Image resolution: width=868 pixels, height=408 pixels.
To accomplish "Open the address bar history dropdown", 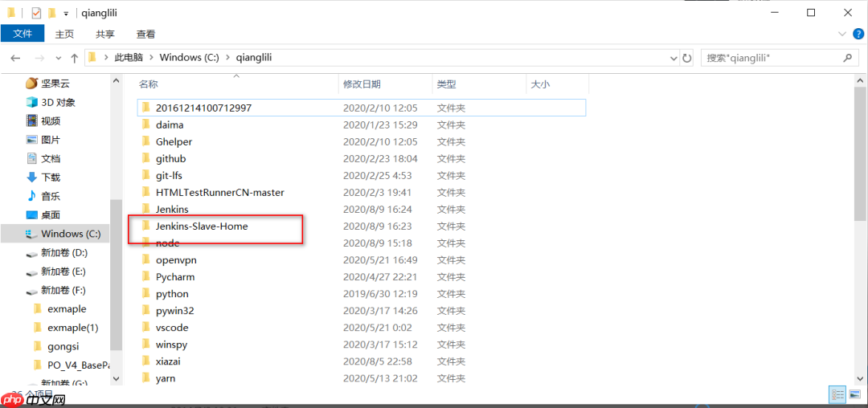I will [674, 58].
